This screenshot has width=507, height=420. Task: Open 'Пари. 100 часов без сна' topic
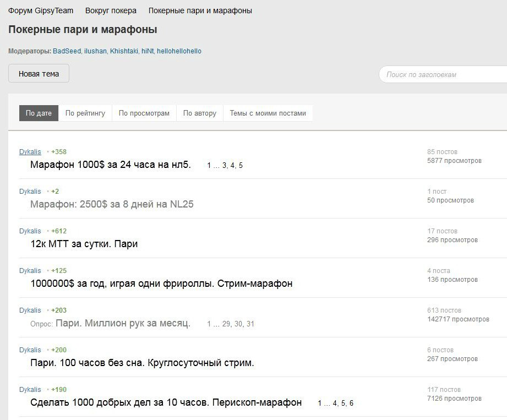pos(142,363)
